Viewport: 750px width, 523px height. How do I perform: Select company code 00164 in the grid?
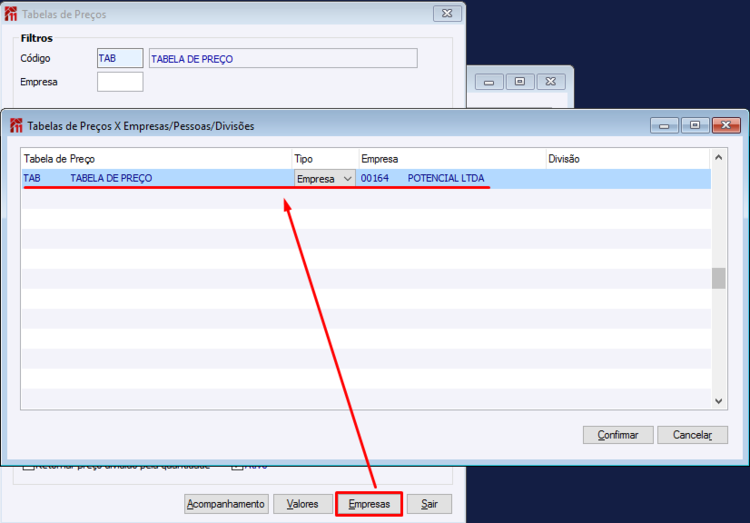click(375, 178)
